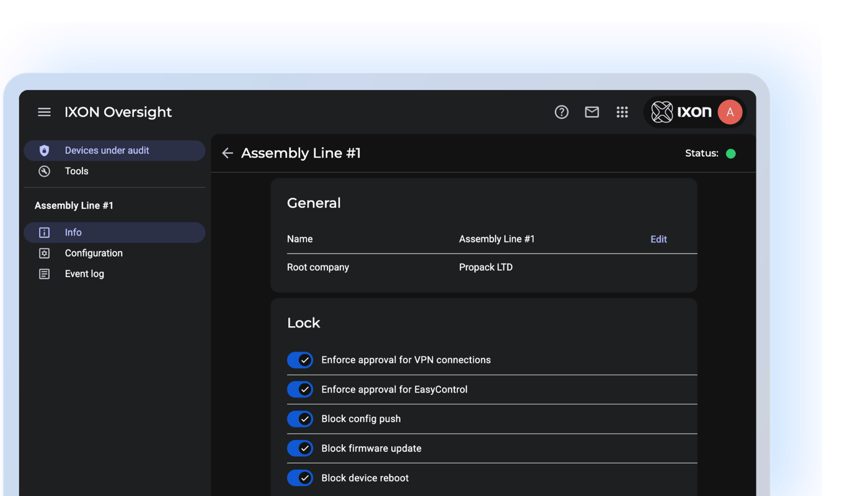868x496 pixels.
Task: Click the Info sidebar icon
Action: 44,232
